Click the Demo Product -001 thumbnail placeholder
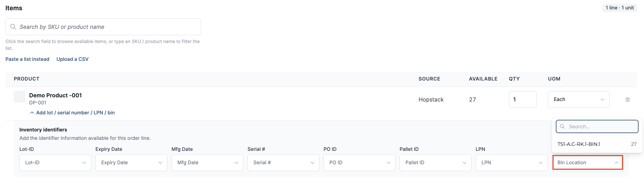 pyautogui.click(x=19, y=97)
